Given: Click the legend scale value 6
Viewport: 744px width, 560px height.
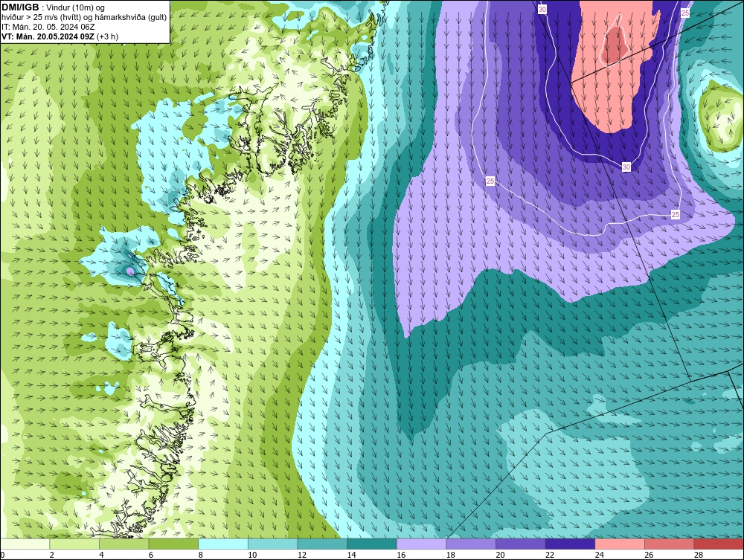Looking at the screenshot, I should click(151, 555).
